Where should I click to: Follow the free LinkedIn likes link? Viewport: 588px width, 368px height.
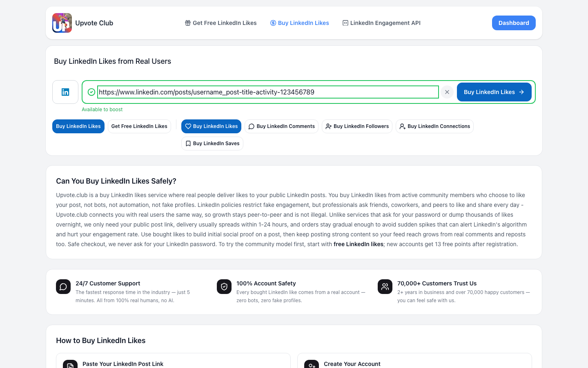pyautogui.click(x=359, y=244)
